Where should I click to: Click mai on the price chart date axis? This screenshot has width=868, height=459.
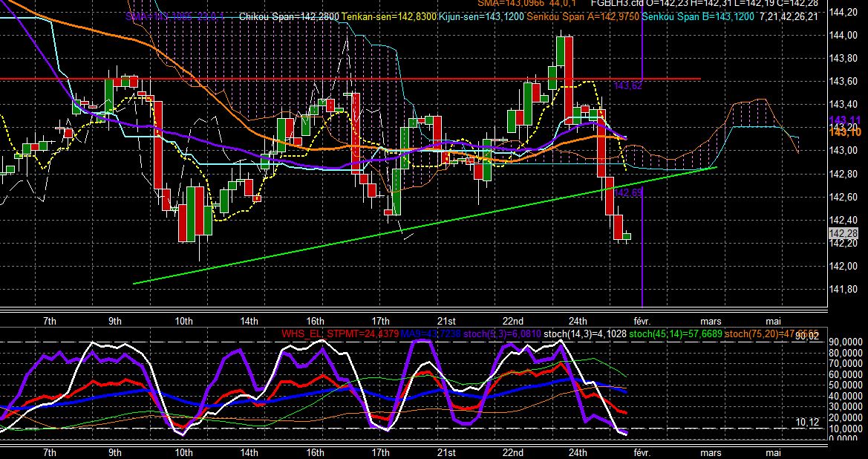coord(773,321)
